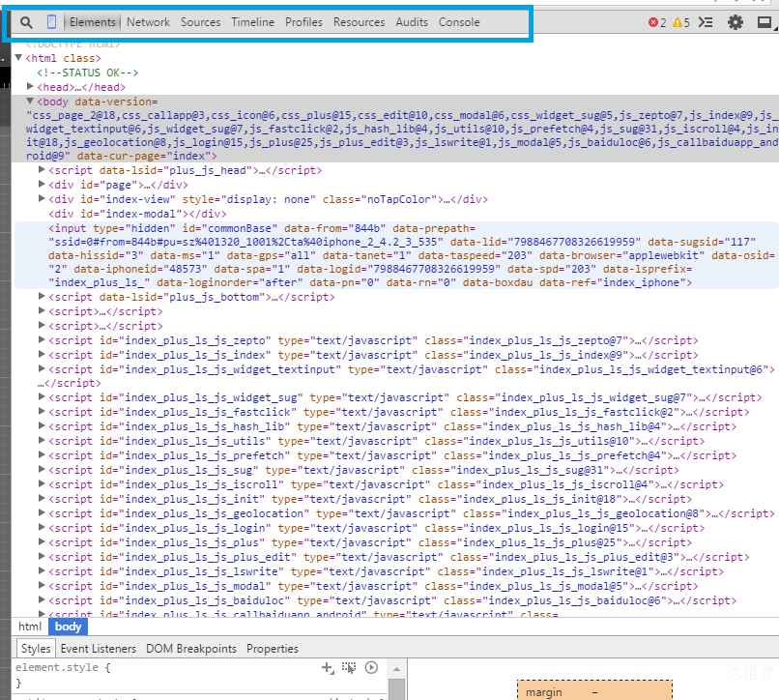This screenshot has width=779, height=700.
Task: Open the Timeline tab
Action: tap(252, 22)
